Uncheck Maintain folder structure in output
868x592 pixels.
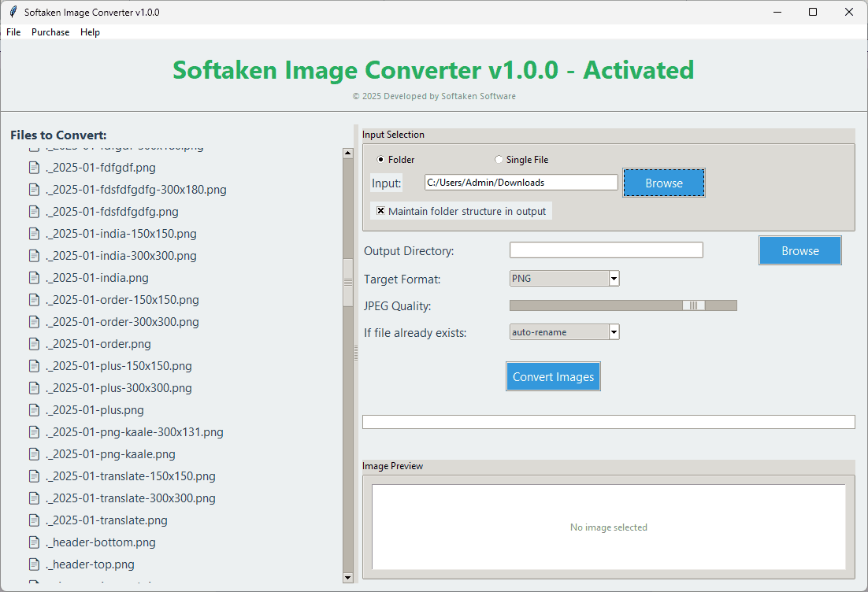coord(381,211)
